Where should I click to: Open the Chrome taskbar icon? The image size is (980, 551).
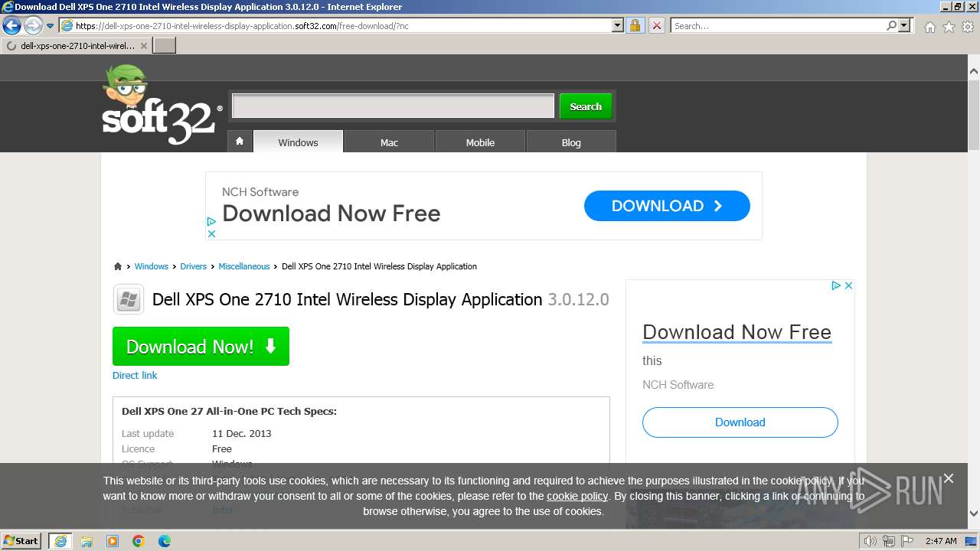tap(139, 541)
